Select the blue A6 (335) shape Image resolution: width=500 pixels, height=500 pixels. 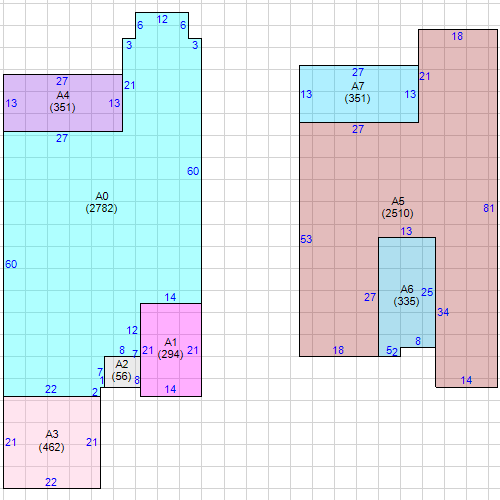[x=407, y=297]
